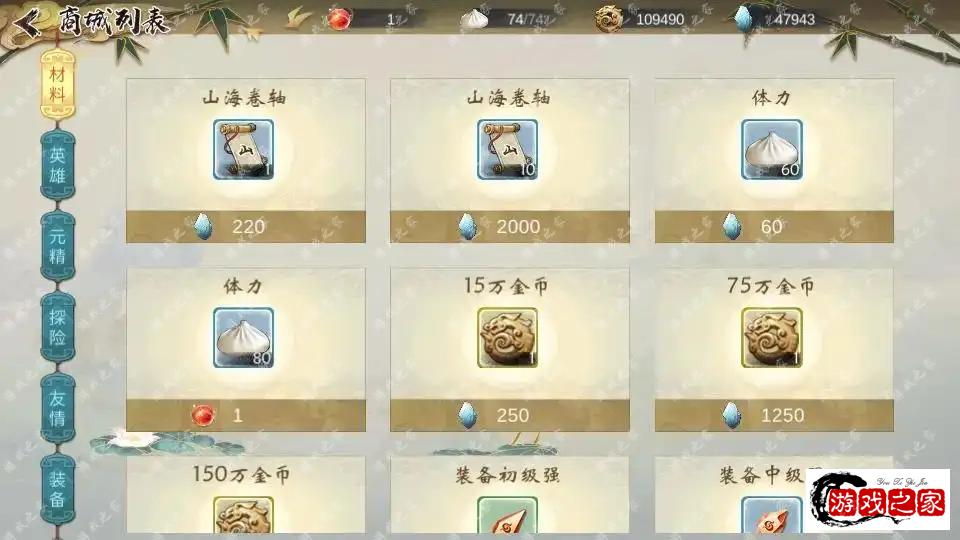Image resolution: width=960 pixels, height=540 pixels.
Task: Purchase 80 stamina for 1 red orb
Action: (x=246, y=416)
